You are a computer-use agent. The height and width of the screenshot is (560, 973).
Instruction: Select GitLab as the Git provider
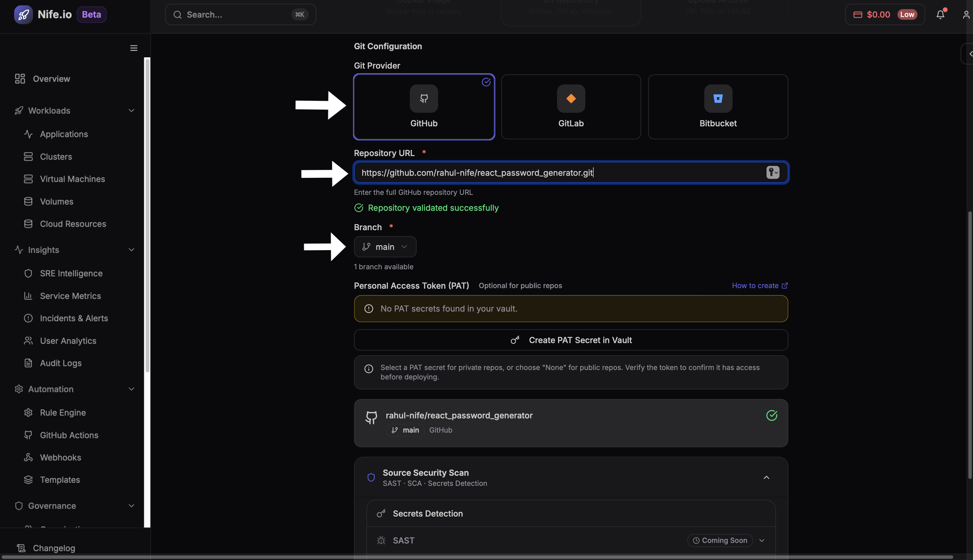[x=571, y=107]
